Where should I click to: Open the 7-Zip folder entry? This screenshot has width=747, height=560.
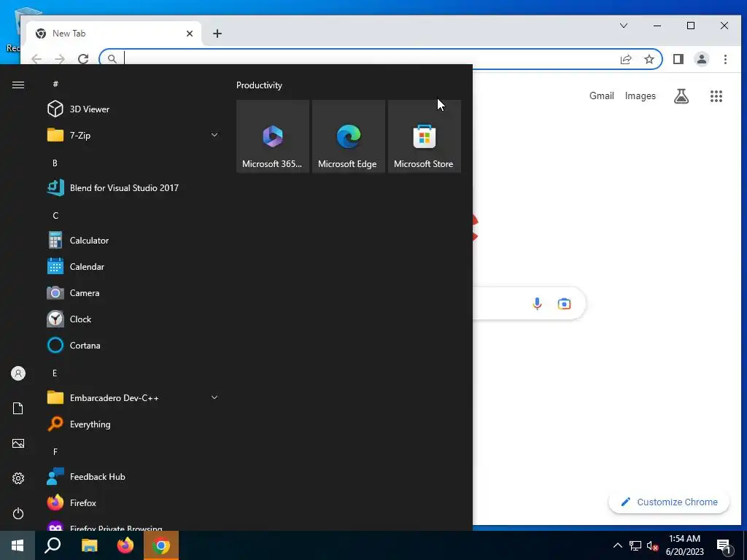pyautogui.click(x=133, y=135)
